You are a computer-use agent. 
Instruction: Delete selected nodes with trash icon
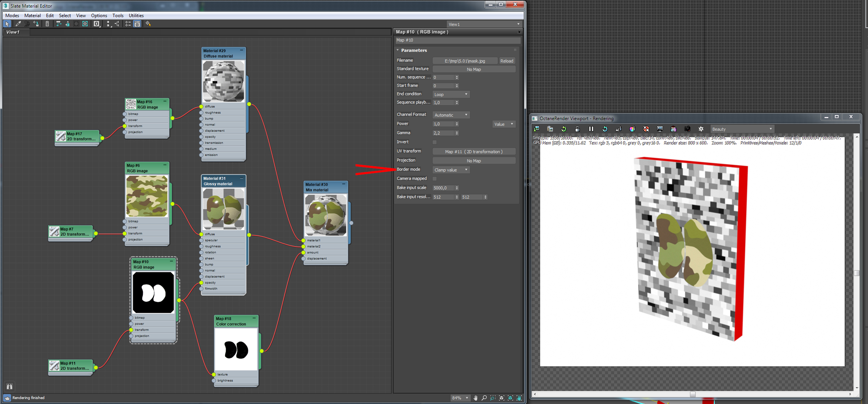coord(47,24)
